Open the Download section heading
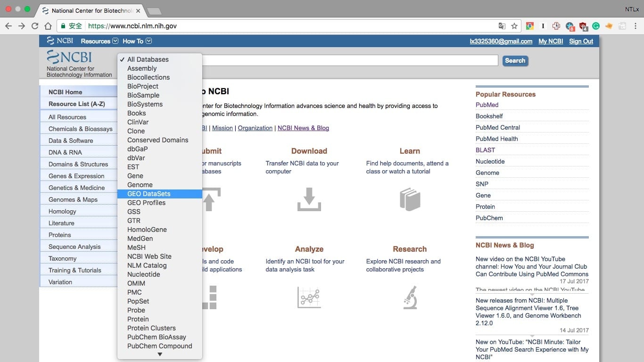The width and height of the screenshot is (644, 362). [309, 151]
